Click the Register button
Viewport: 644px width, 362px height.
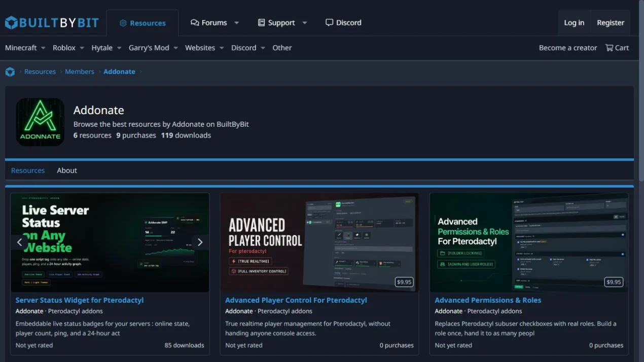click(611, 23)
